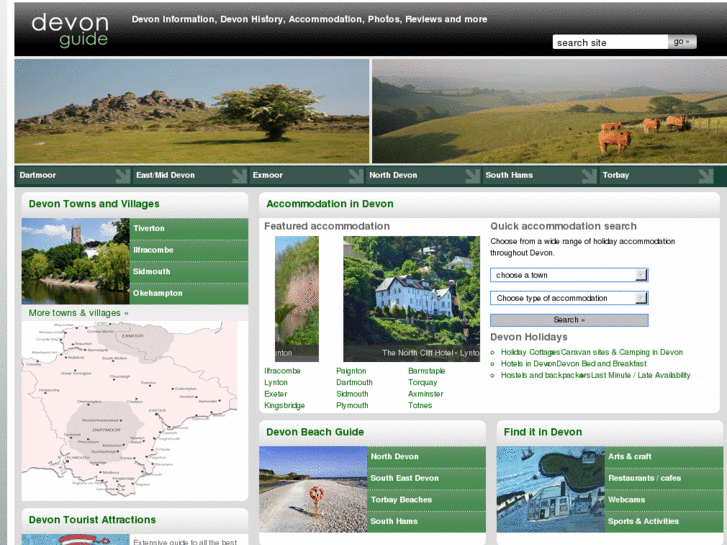Open the North Devon navigation tab

coord(423,176)
